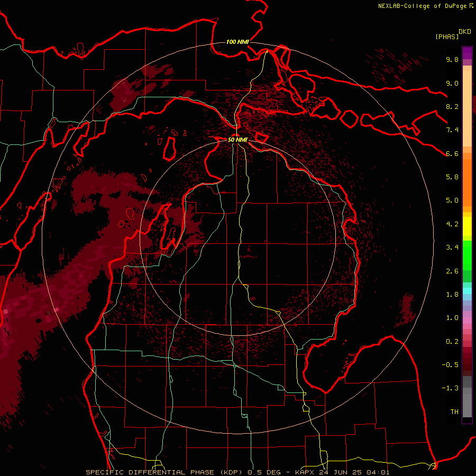Click the DKD label above the color scale
Image resolution: width=476 pixels, height=476 pixels.
click(x=465, y=32)
